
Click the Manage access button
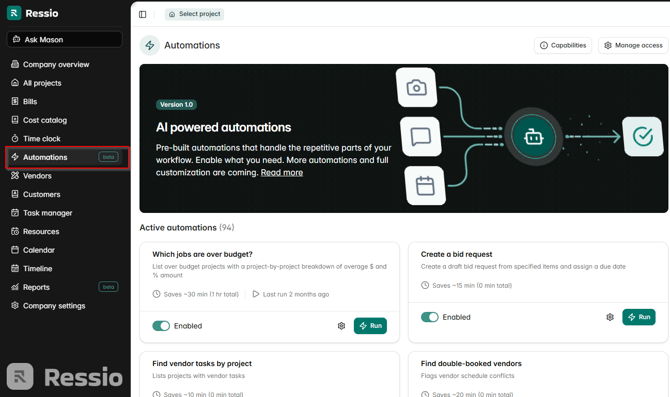coord(633,45)
